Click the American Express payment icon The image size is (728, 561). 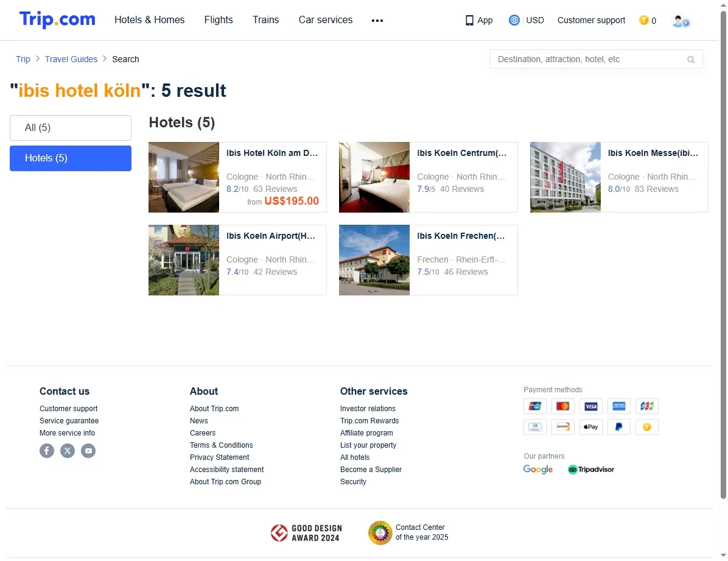(x=619, y=406)
